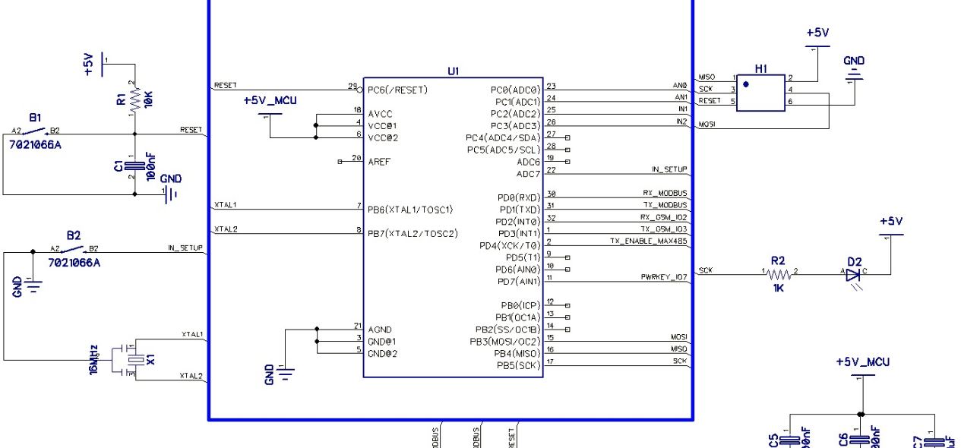
Task: Click the 10K value next to R1
Action: (149, 99)
